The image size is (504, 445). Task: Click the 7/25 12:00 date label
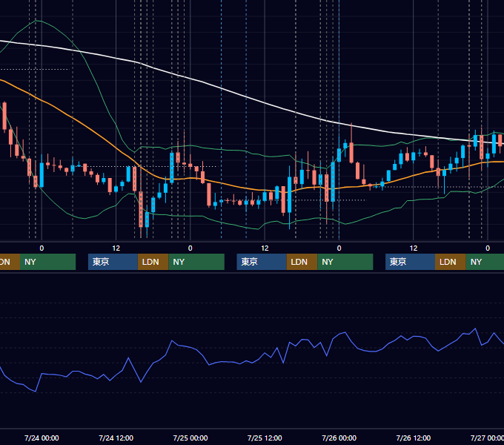pos(265,438)
